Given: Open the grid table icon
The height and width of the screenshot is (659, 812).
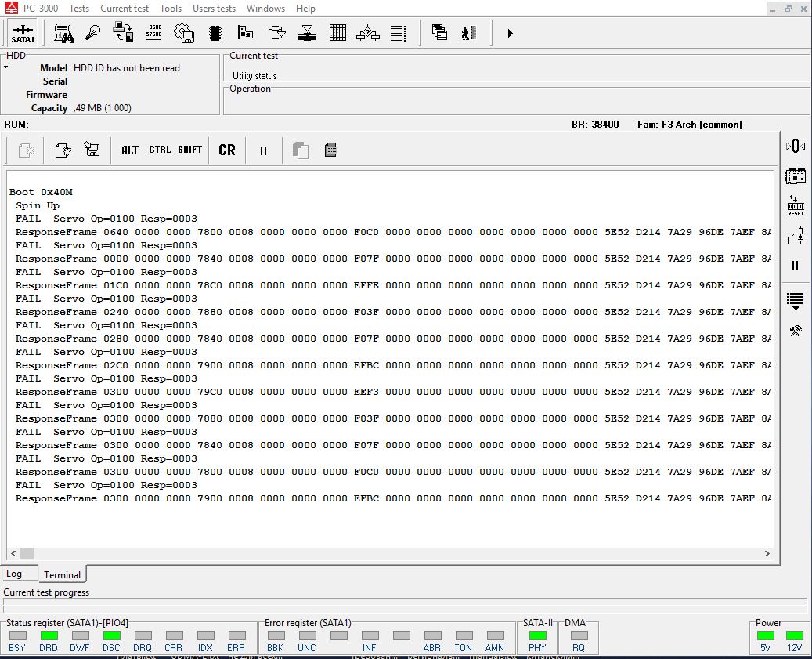Looking at the screenshot, I should pos(337,33).
